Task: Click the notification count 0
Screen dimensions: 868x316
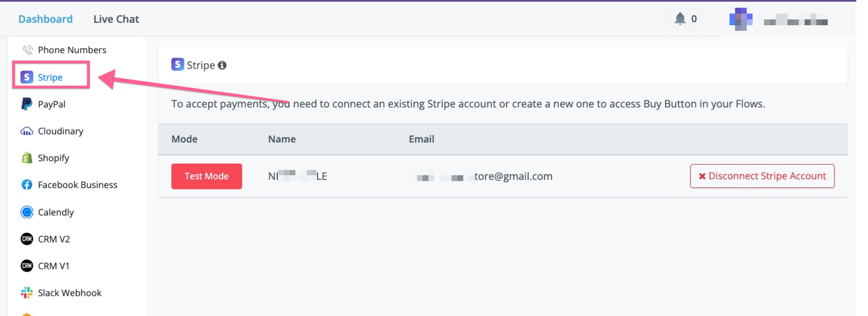Action: [x=694, y=19]
